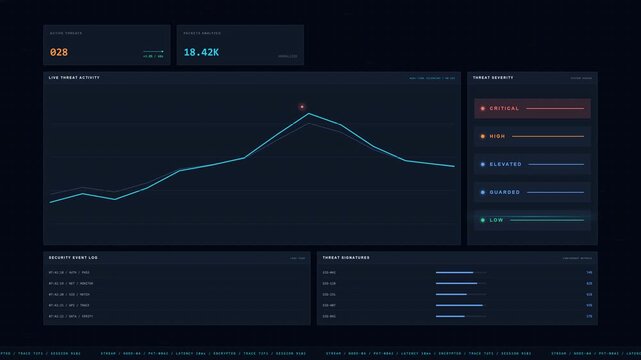
Task: Click the green LOW status dot
Action: point(483,220)
